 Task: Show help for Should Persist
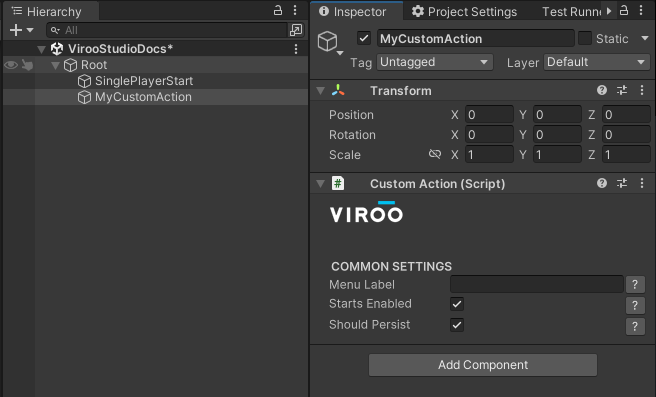pyautogui.click(x=635, y=326)
